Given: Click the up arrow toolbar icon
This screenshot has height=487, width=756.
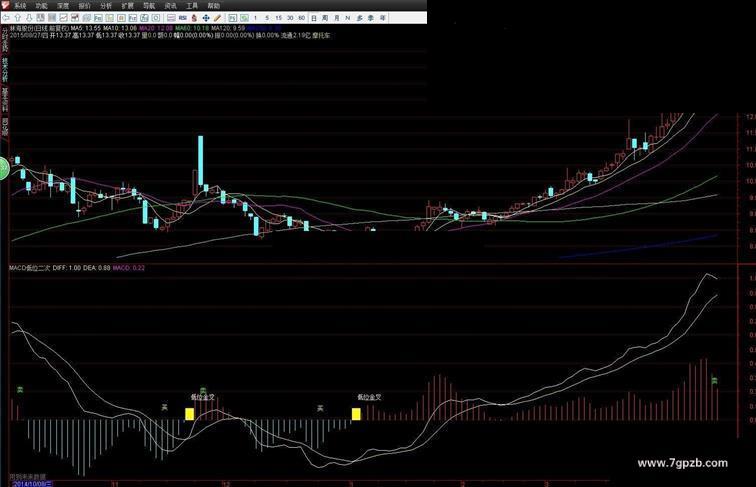Looking at the screenshot, I should 17,18.
